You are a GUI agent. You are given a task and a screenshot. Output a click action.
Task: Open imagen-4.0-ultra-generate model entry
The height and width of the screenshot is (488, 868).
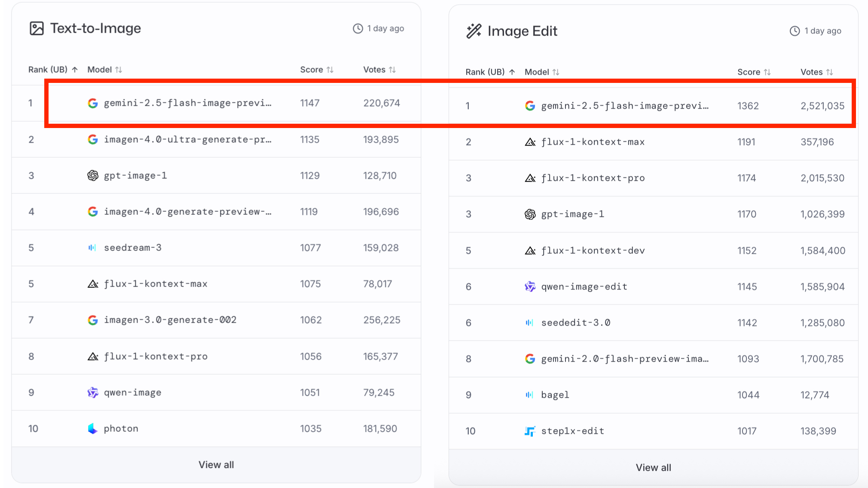click(x=187, y=140)
